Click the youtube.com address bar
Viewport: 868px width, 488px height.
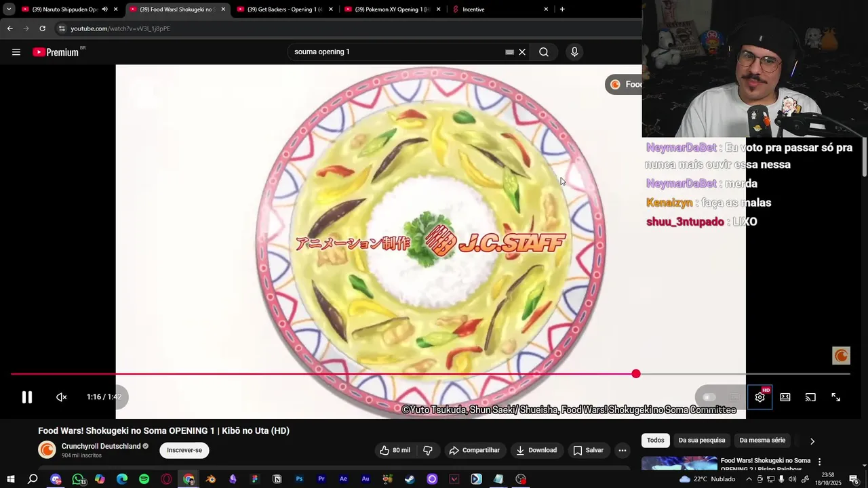pyautogui.click(x=346, y=28)
